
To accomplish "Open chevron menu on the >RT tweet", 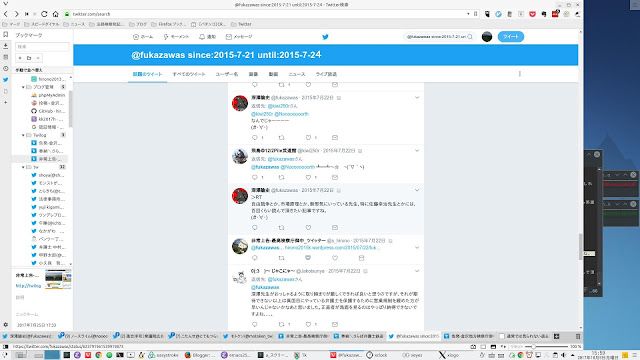I will point(417,190).
